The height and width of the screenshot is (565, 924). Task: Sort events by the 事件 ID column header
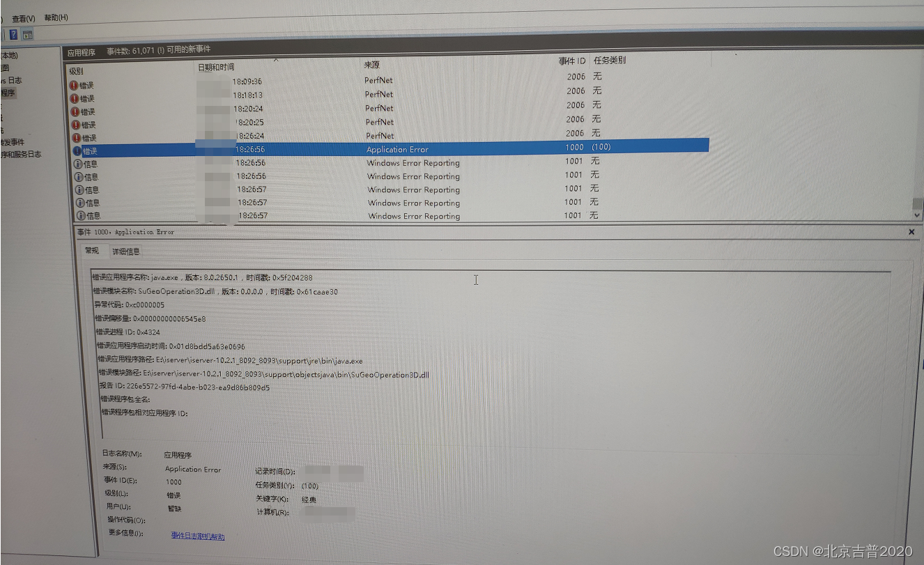pyautogui.click(x=571, y=61)
